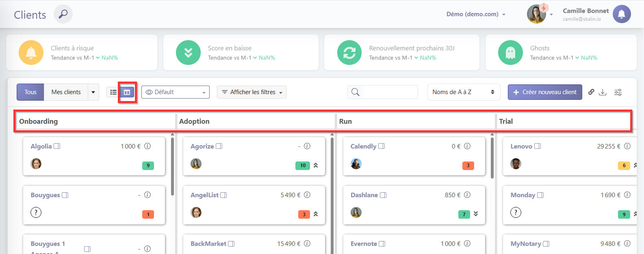Click the Adoption column header

click(x=194, y=121)
